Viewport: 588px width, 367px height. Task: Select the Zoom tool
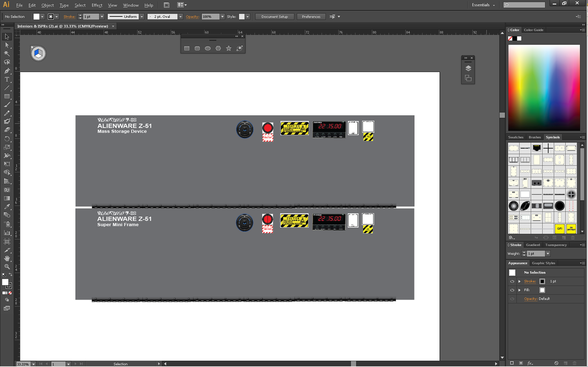(x=7, y=266)
